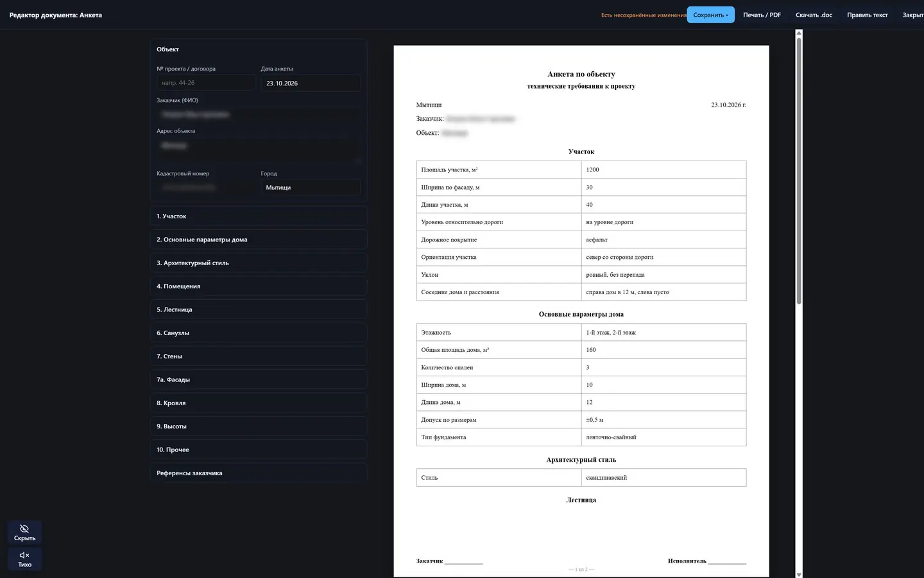Click the preview scrollbar up arrow

pos(799,33)
